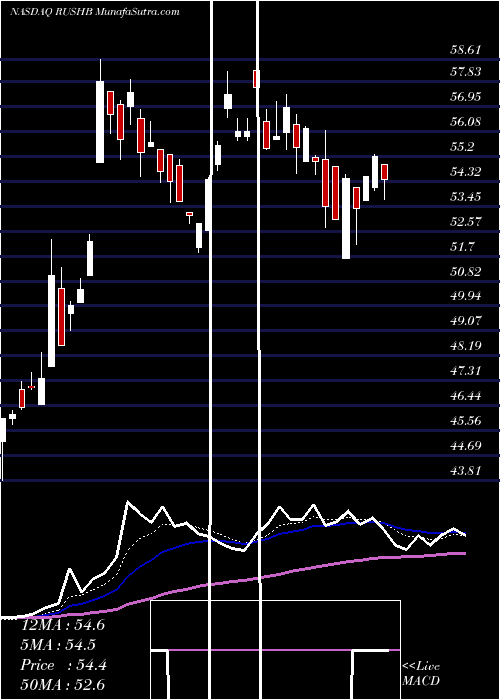Viewport: 500px width, 700px height.
Task: Click the 50.82 price label
Action: point(465,271)
